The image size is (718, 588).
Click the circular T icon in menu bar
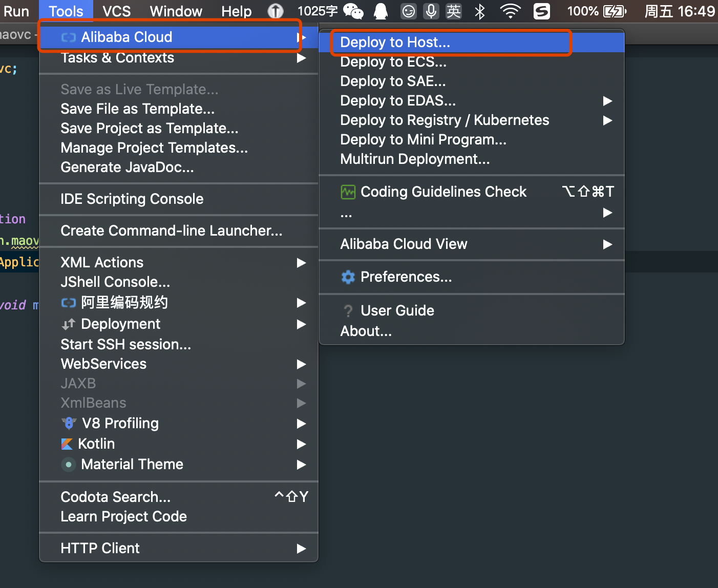276,11
